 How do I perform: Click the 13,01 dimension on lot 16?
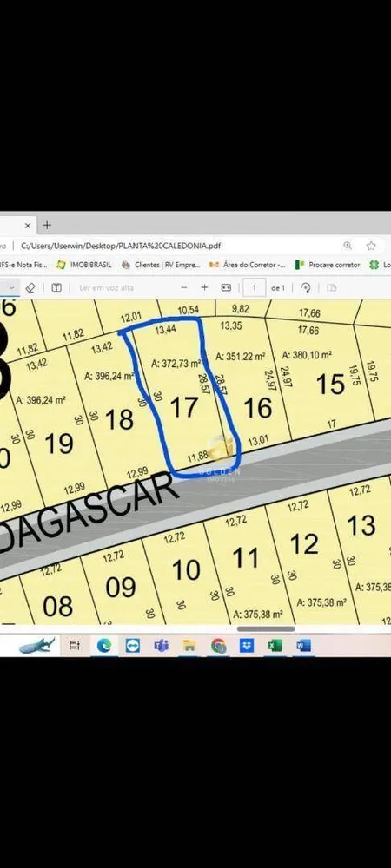coord(257,441)
